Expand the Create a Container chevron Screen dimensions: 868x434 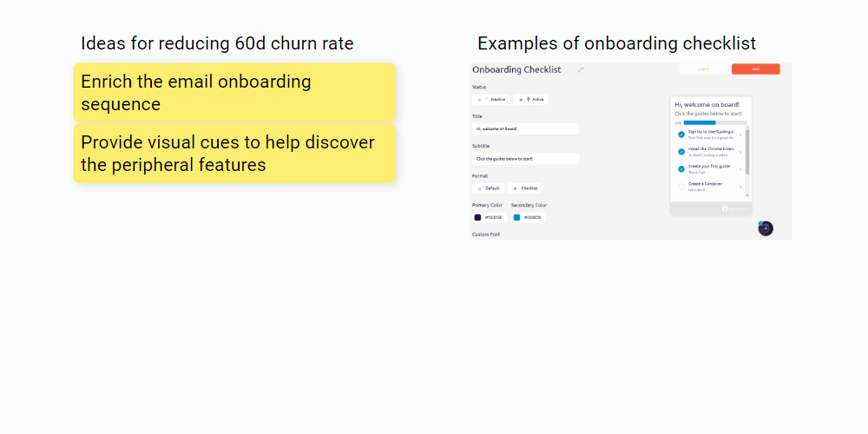(x=740, y=186)
